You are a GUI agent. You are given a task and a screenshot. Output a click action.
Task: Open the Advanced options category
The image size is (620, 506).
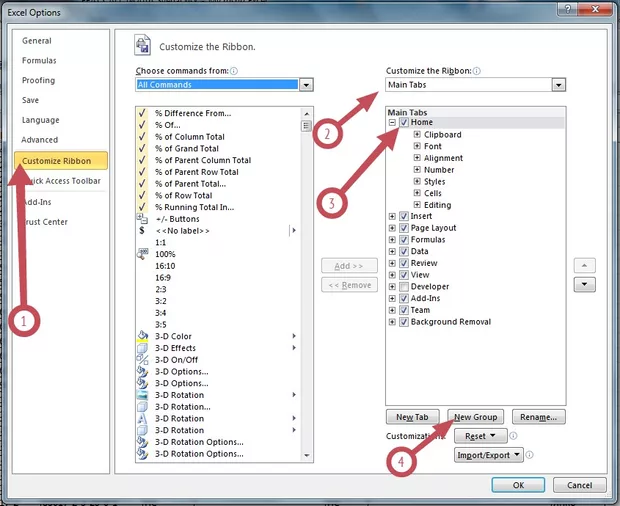[40, 140]
